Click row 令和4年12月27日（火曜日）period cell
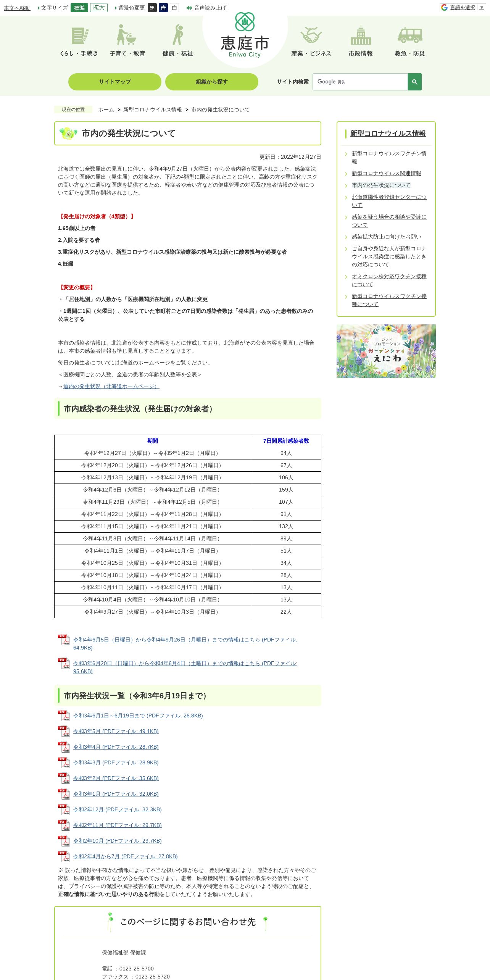The image size is (490, 980). click(x=153, y=453)
